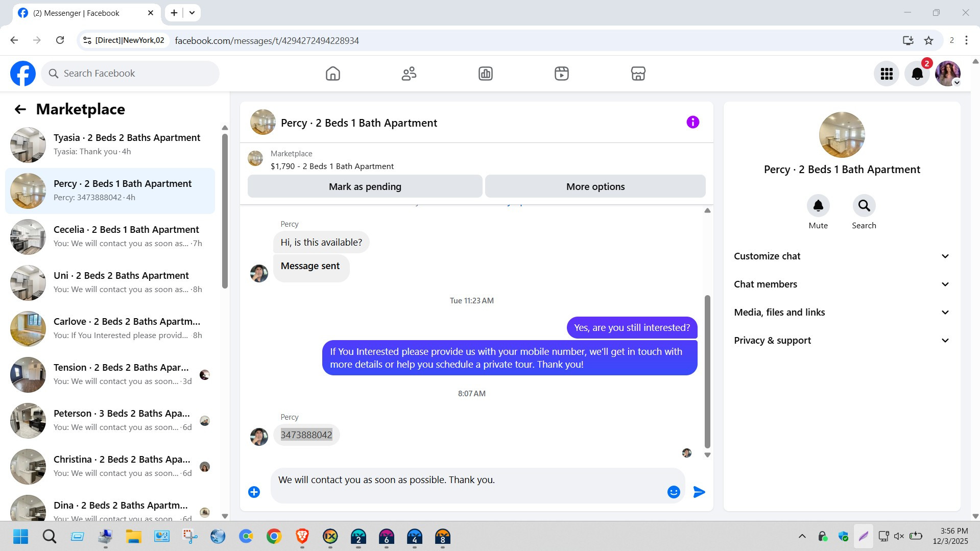Click More options button

(x=595, y=186)
